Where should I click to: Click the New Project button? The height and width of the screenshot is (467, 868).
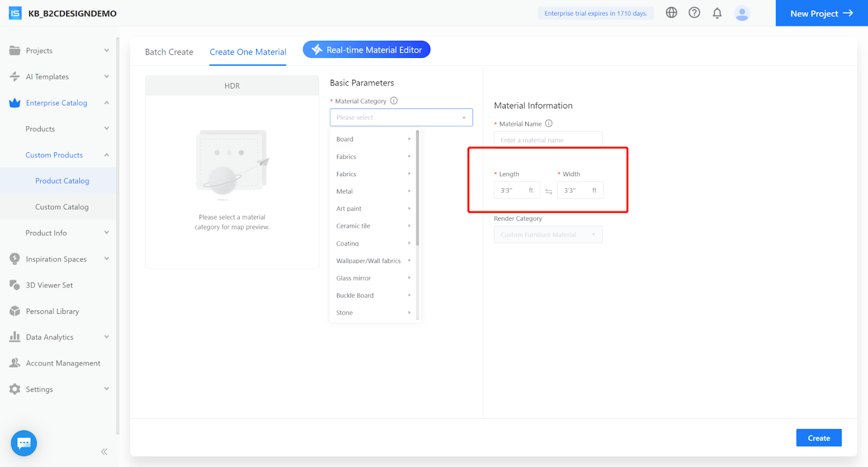pyautogui.click(x=821, y=14)
